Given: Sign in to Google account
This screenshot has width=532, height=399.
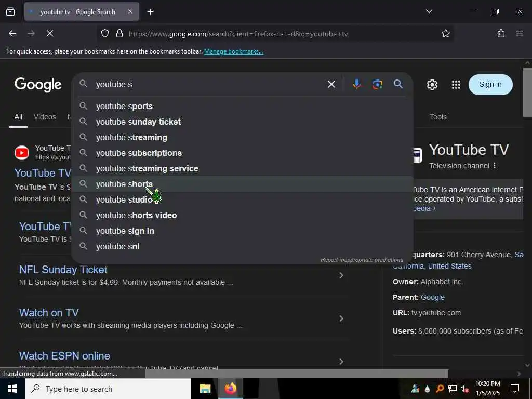Looking at the screenshot, I should (x=490, y=85).
